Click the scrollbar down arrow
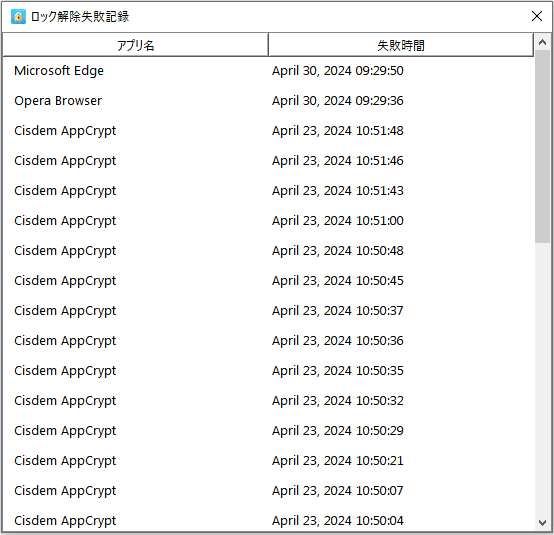Viewport: 554px width, 535px height. (x=542, y=522)
